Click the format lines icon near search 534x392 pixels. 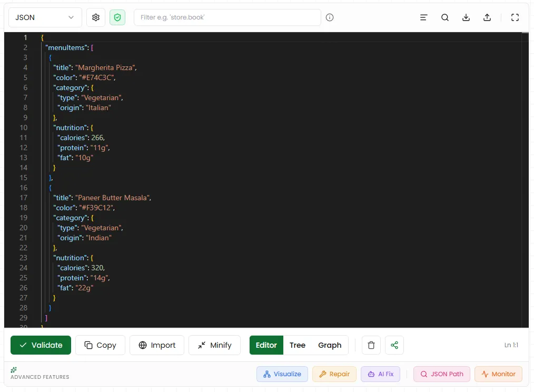(423, 17)
